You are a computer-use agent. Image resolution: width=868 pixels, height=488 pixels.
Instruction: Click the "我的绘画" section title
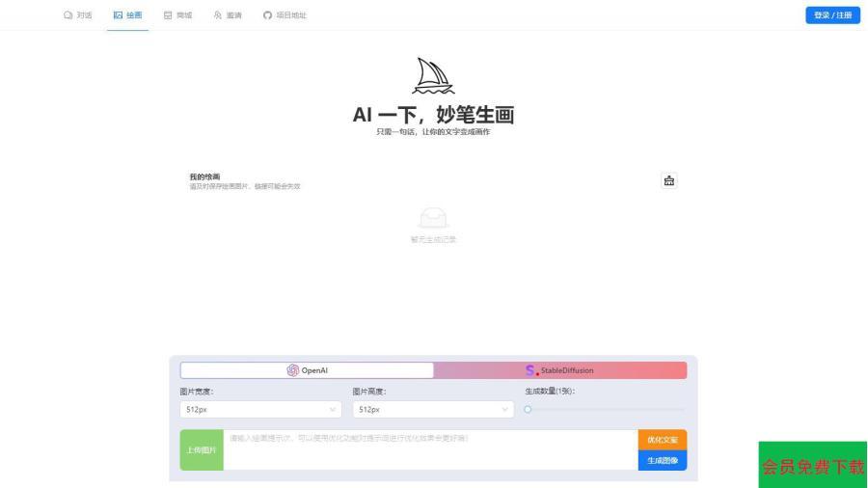[x=204, y=176]
